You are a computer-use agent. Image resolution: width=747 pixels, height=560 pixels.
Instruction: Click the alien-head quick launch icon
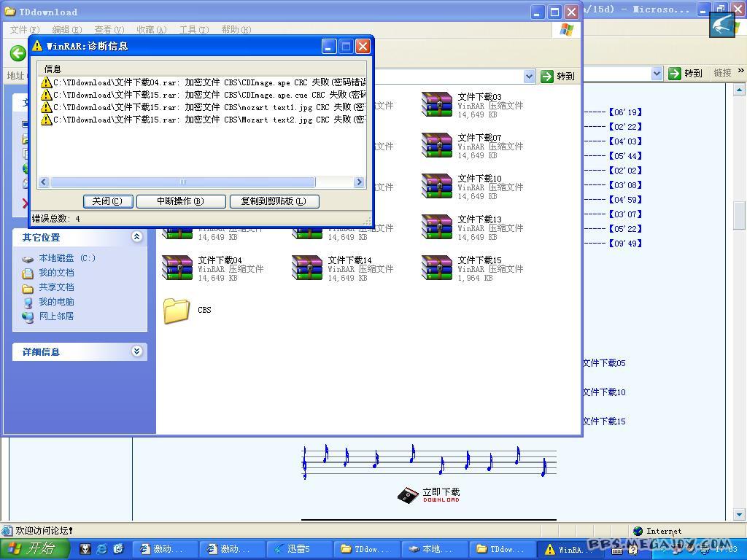pos(85,549)
